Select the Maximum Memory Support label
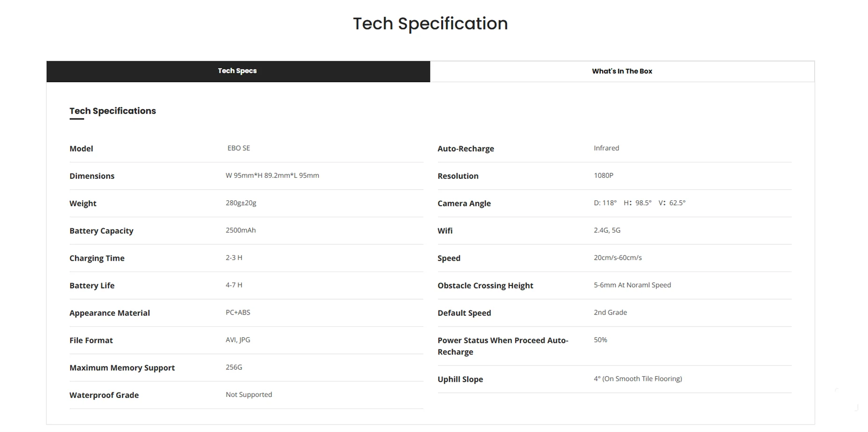The height and width of the screenshot is (432, 868). [122, 368]
